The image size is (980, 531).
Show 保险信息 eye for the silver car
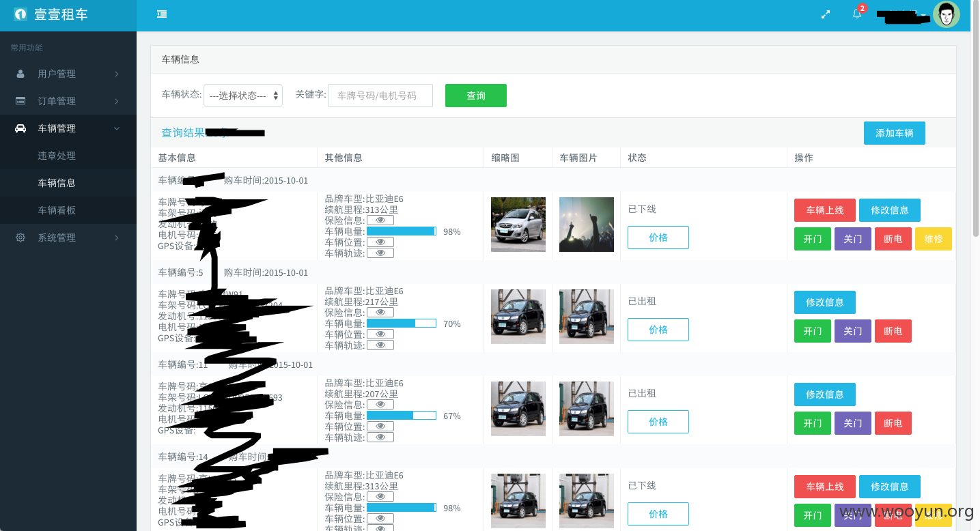coord(380,220)
